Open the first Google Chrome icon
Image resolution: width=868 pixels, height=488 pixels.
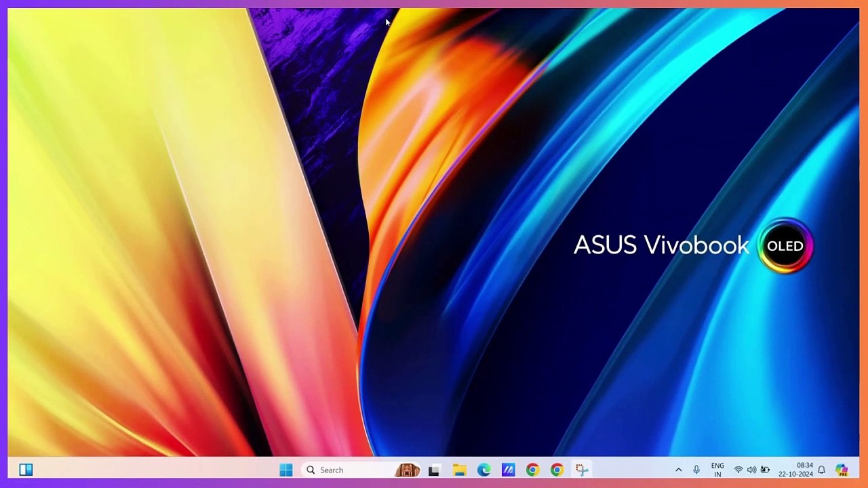pyautogui.click(x=532, y=470)
